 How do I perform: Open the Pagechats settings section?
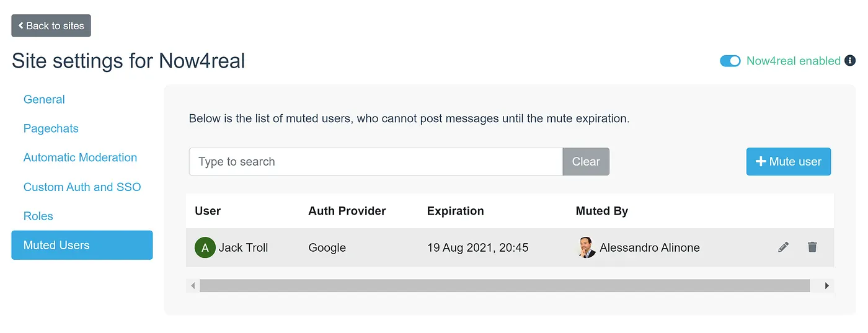click(51, 128)
